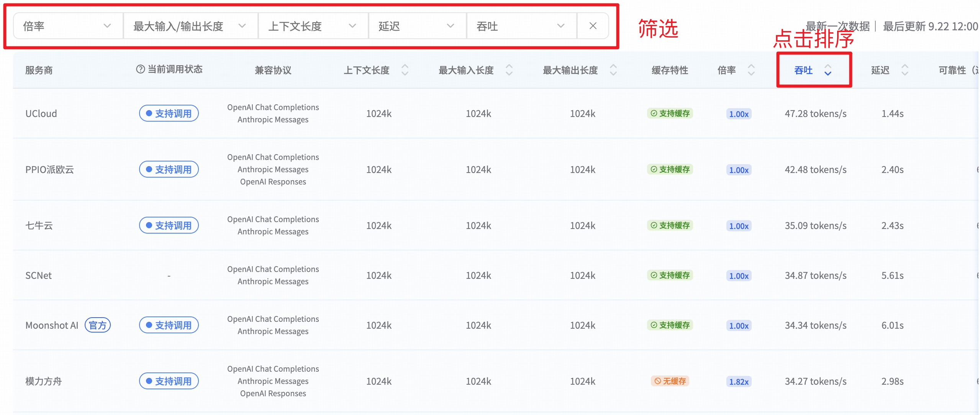The width and height of the screenshot is (980, 415).
Task: Click the 5.61s latency value
Action: [892, 275]
